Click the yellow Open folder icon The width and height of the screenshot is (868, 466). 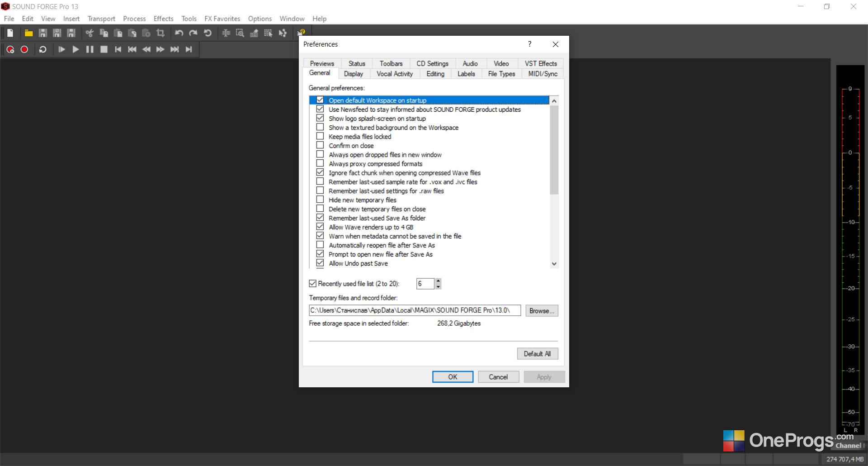[x=28, y=33]
